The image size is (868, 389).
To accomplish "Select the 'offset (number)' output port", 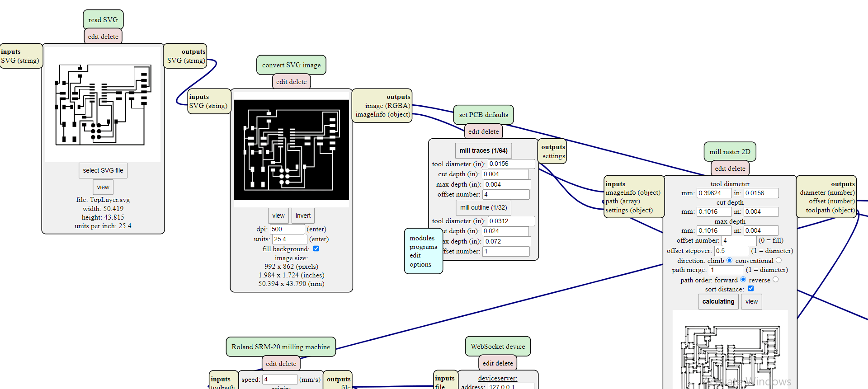I will [832, 201].
